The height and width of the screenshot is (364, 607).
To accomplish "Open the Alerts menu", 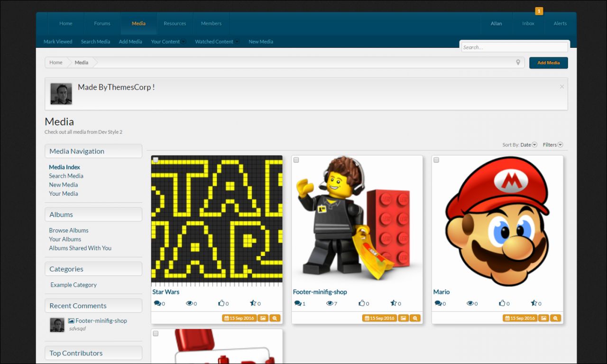I will click(560, 24).
